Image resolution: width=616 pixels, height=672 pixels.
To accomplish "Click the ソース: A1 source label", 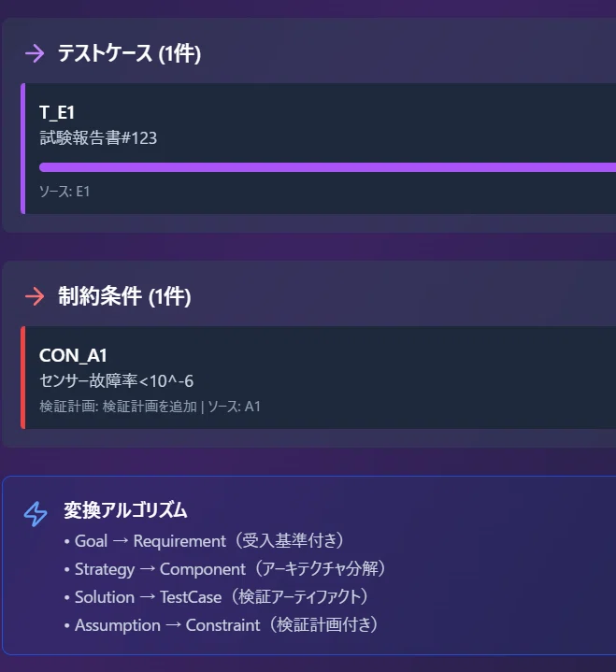I will (234, 407).
